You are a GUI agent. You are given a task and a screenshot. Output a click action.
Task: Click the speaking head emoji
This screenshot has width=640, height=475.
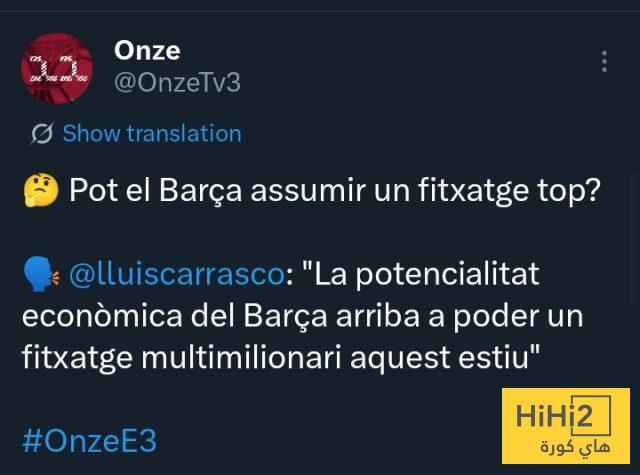point(40,274)
